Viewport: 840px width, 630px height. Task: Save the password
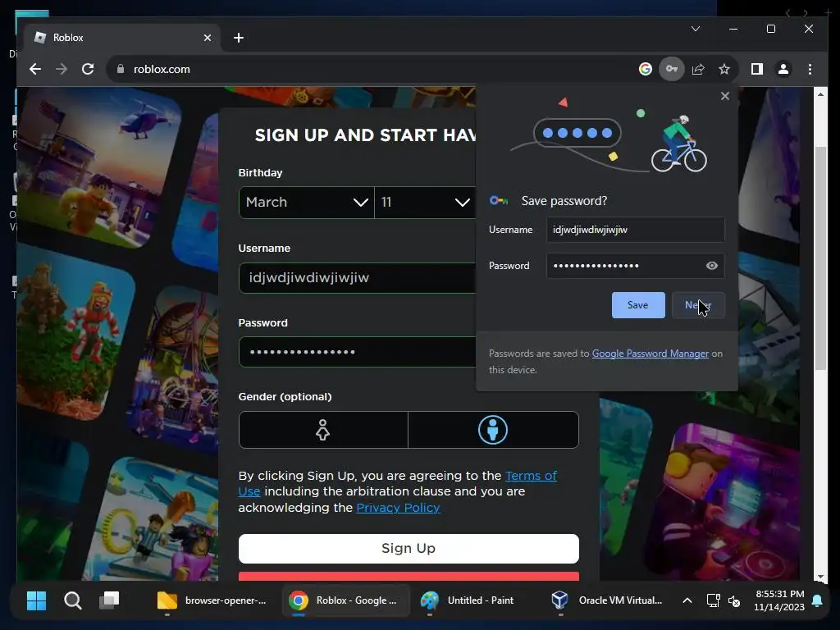pyautogui.click(x=638, y=305)
